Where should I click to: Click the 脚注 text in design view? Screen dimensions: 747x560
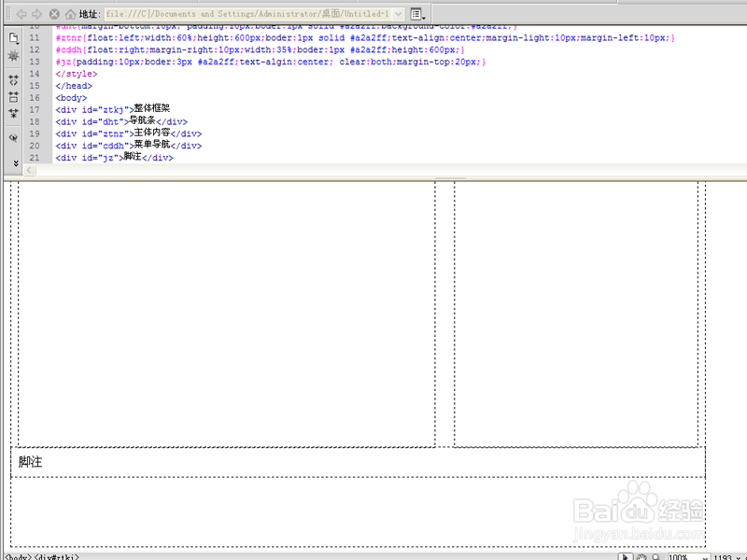click(30, 461)
